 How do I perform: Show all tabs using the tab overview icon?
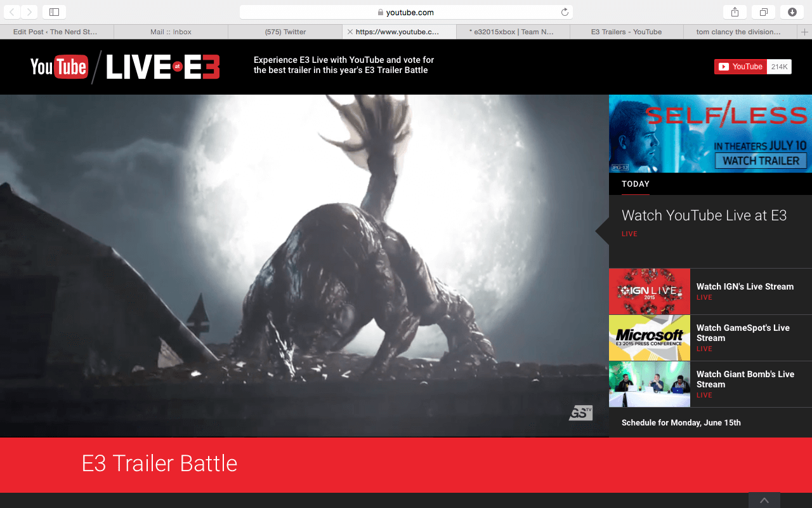point(763,11)
